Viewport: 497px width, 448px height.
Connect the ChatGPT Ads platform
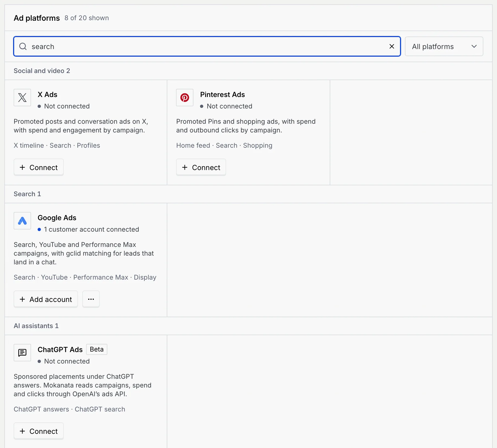click(x=39, y=431)
